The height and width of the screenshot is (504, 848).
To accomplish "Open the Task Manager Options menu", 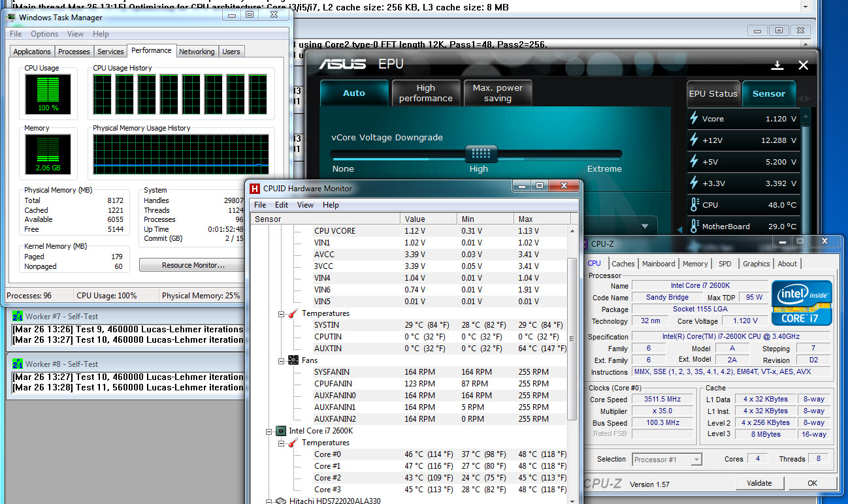I will pyautogui.click(x=44, y=34).
